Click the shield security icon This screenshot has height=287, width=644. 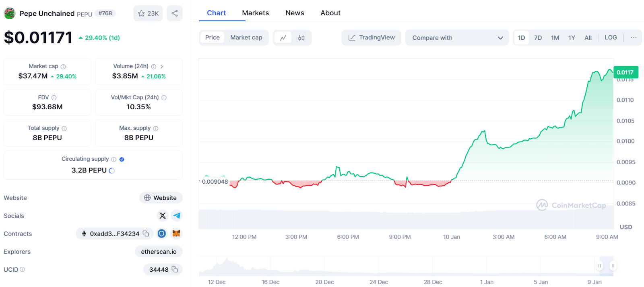point(162,234)
